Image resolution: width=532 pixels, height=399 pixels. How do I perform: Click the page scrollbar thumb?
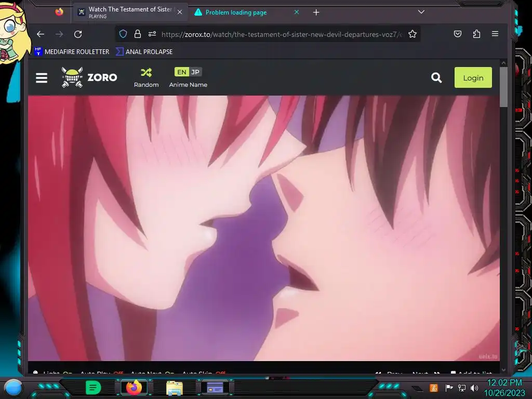pyautogui.click(x=503, y=87)
